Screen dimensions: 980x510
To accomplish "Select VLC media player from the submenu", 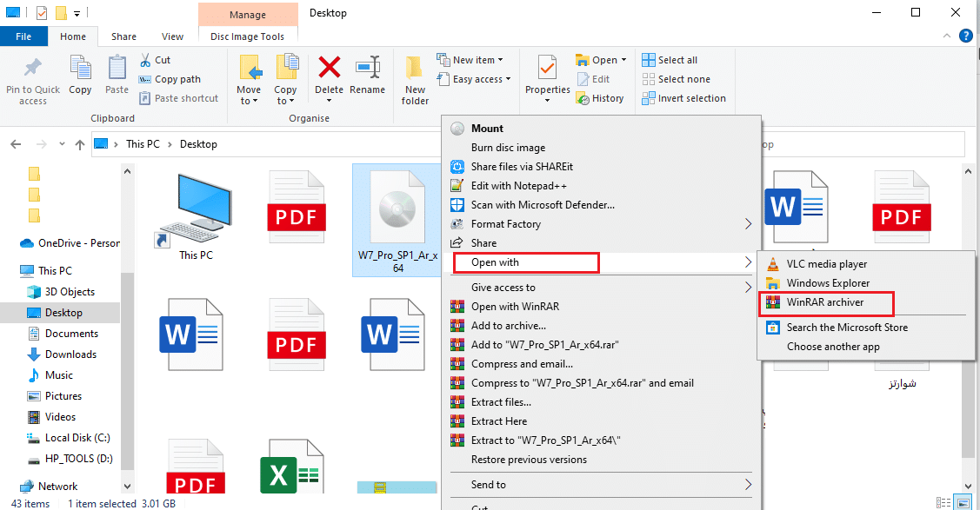I will (826, 264).
